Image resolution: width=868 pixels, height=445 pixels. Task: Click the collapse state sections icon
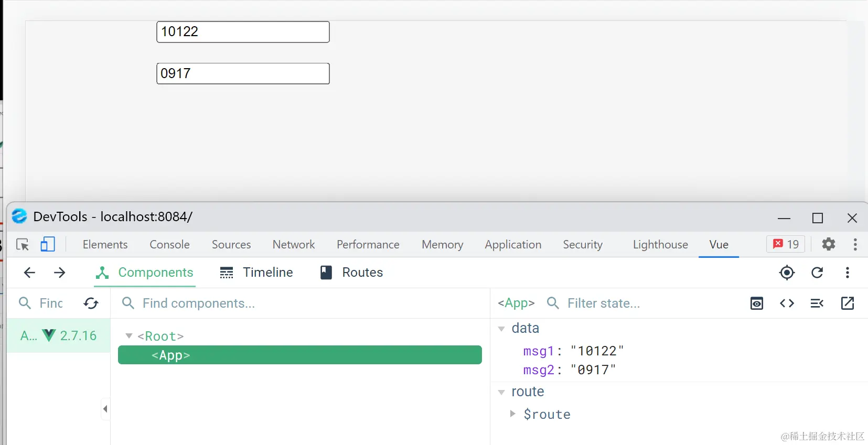[817, 303]
